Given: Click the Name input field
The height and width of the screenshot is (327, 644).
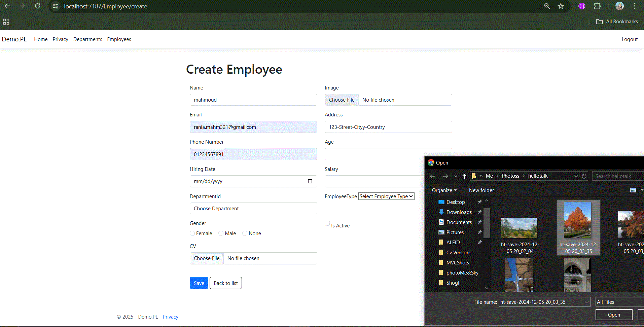Looking at the screenshot, I should click(x=253, y=100).
